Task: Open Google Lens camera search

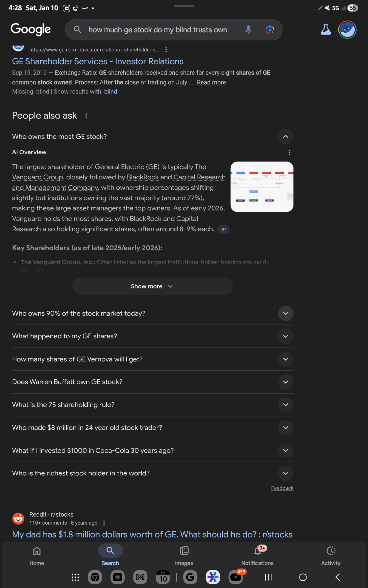Action: pyautogui.click(x=270, y=30)
